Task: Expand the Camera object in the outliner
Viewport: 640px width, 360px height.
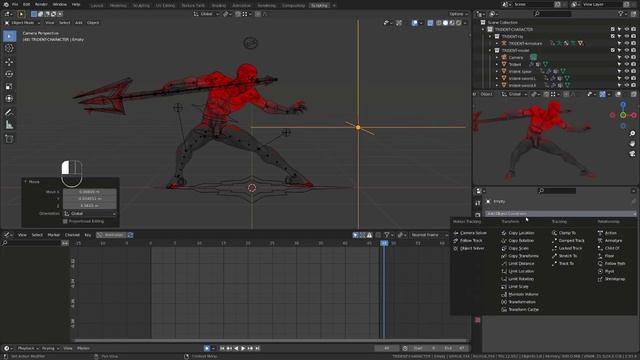Action: coord(497,58)
